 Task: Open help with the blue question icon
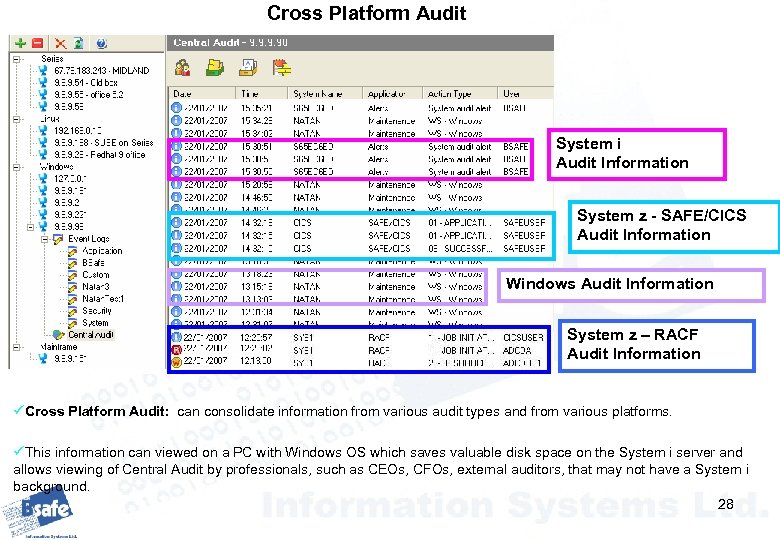101,43
